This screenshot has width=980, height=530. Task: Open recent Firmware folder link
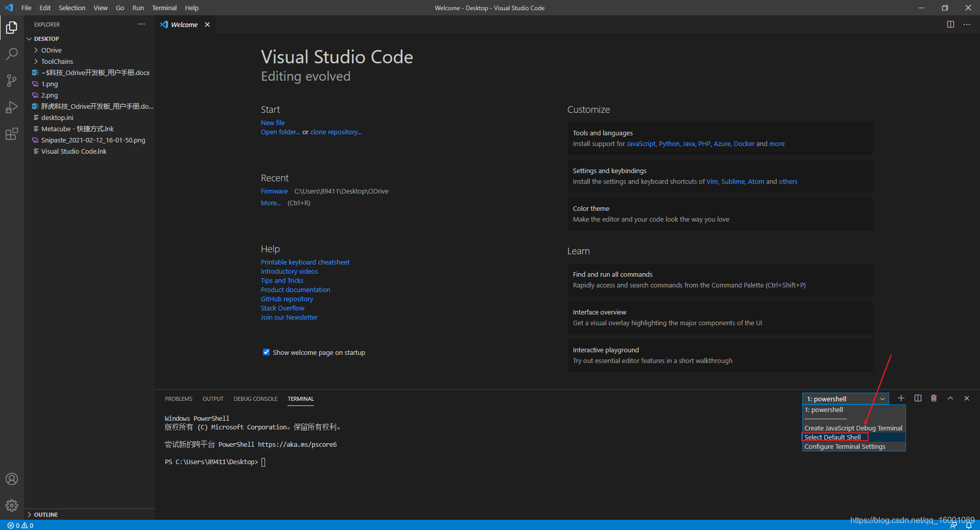[x=274, y=191]
